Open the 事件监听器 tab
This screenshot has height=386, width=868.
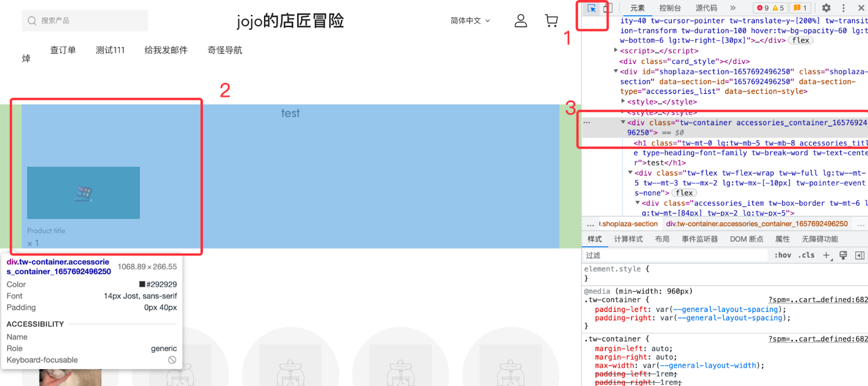(700, 239)
